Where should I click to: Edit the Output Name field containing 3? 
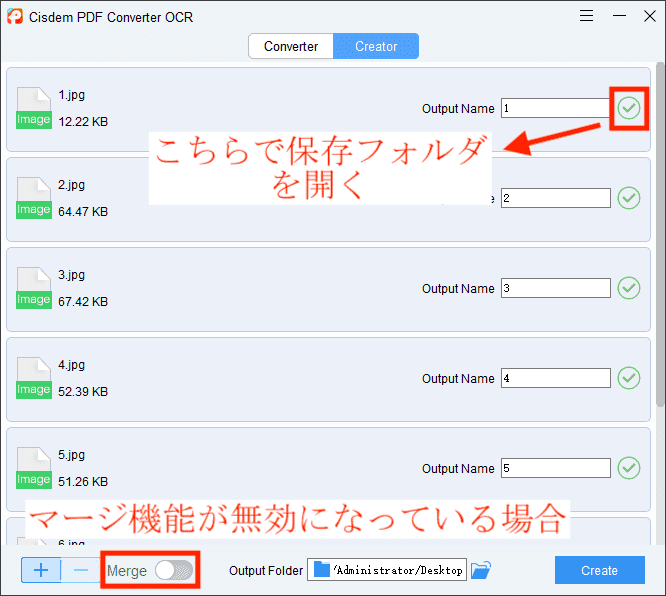click(x=556, y=288)
